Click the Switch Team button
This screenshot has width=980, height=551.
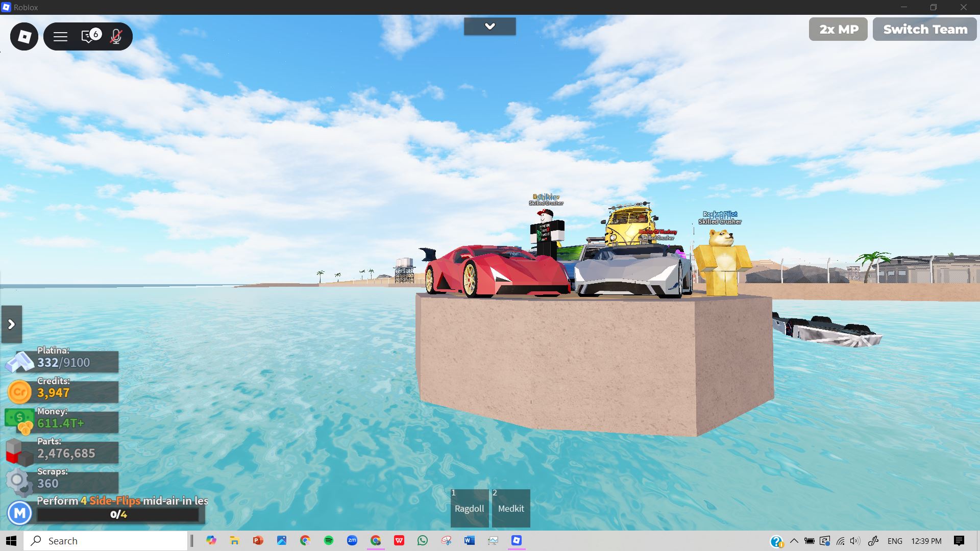925,30
